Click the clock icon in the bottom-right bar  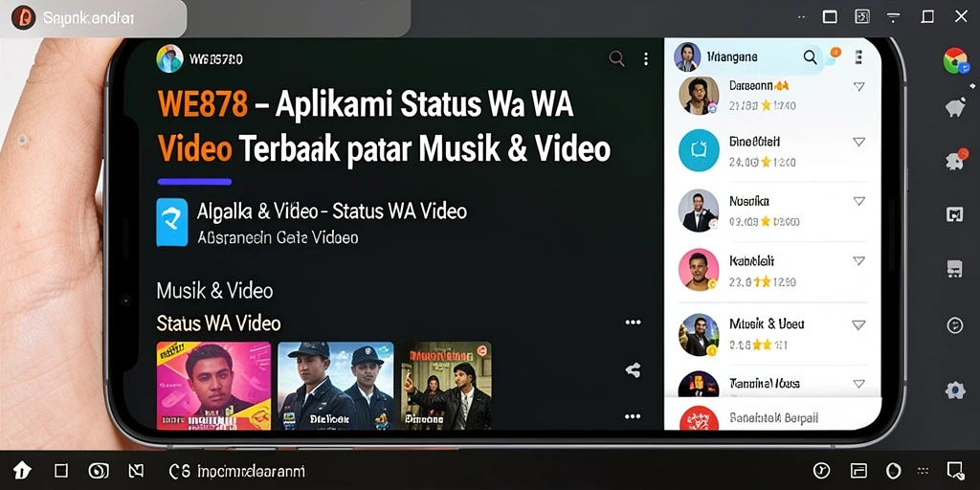tap(820, 471)
